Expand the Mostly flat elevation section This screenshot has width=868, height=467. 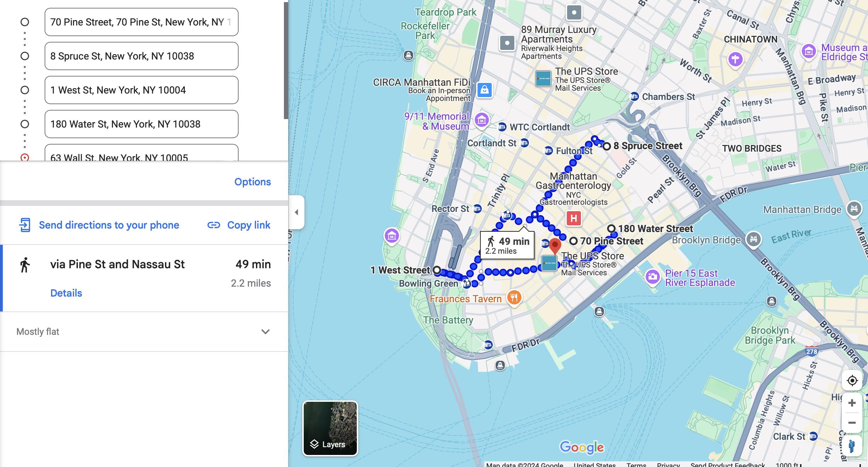pos(265,332)
